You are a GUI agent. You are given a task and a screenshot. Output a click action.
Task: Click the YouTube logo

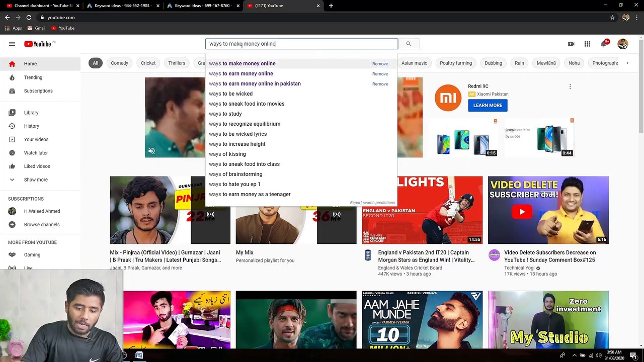(x=38, y=44)
